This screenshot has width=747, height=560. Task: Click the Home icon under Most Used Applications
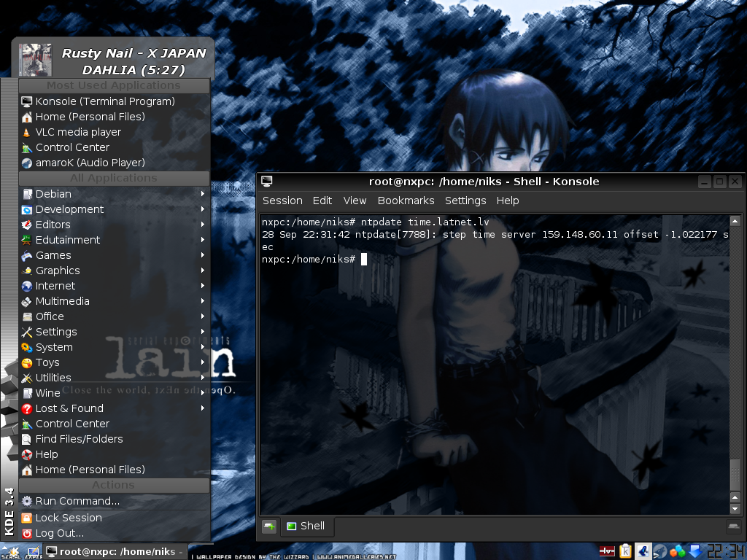[27, 117]
